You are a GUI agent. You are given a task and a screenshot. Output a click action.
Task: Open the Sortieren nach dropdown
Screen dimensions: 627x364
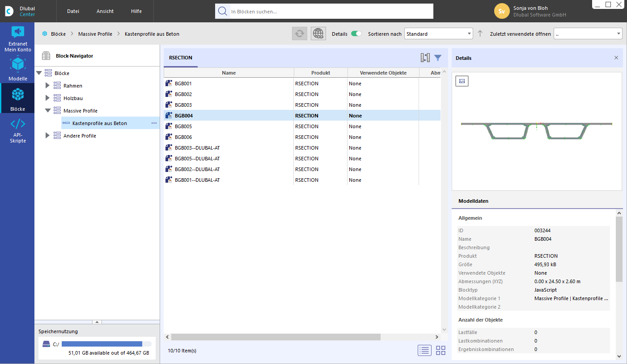[x=438, y=33]
